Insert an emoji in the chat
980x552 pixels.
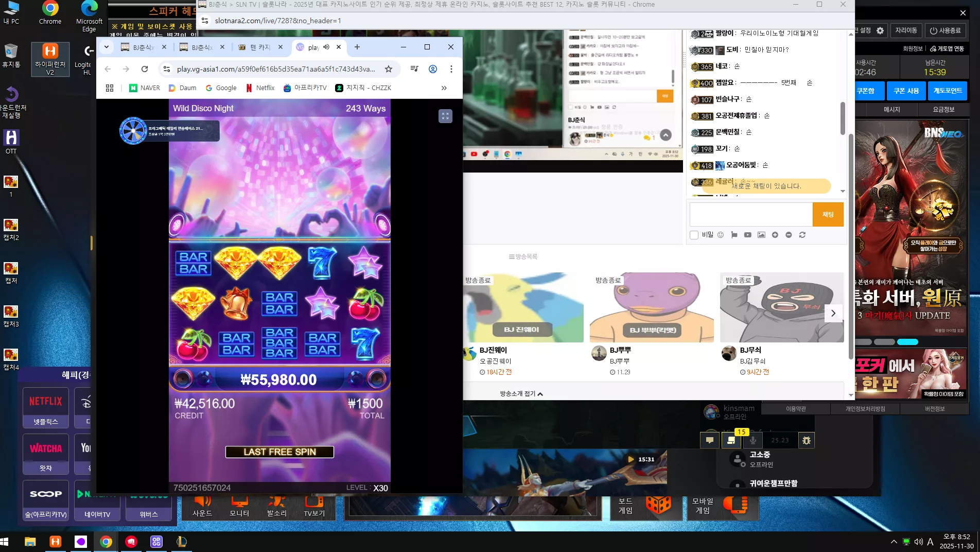tap(721, 235)
